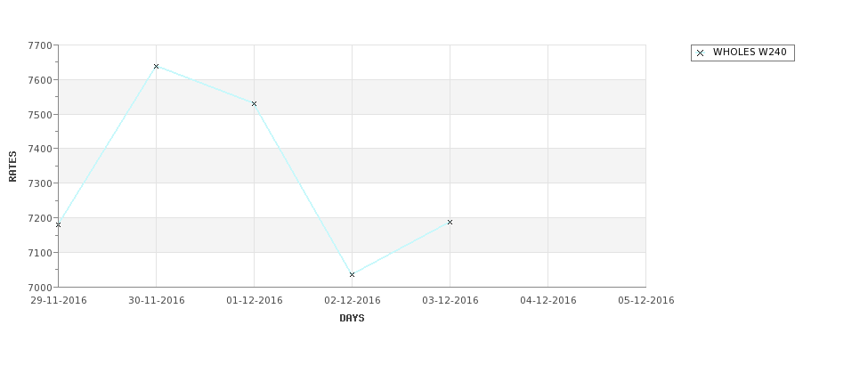Click the peak data point on 30-11-2016
868x382 pixels.
pyautogui.click(x=156, y=67)
